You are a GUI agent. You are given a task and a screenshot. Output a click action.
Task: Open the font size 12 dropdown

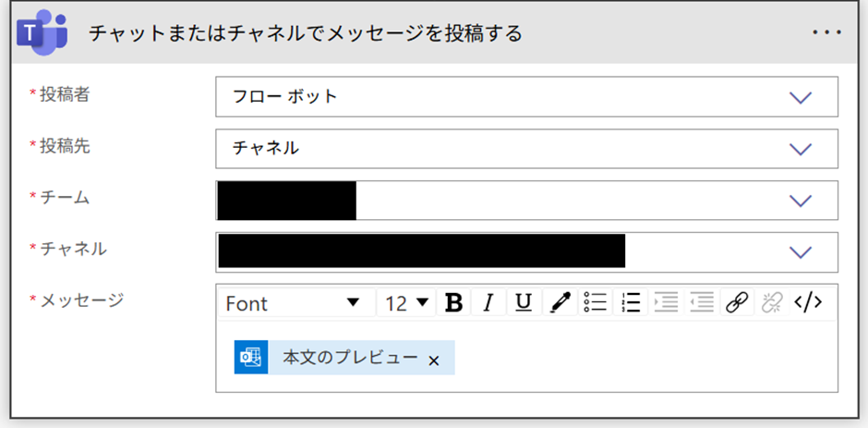(x=407, y=302)
